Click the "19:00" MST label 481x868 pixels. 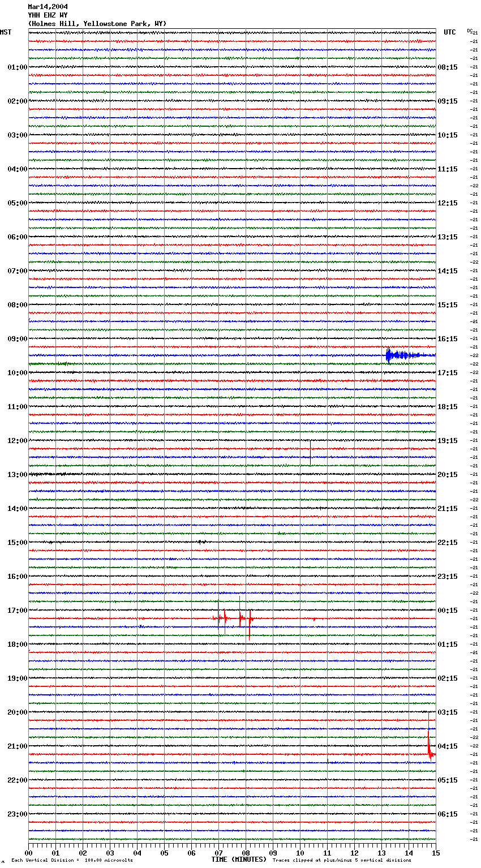pos(17,678)
